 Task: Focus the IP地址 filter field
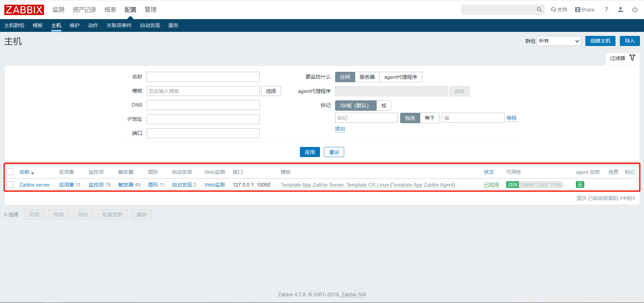click(203, 119)
